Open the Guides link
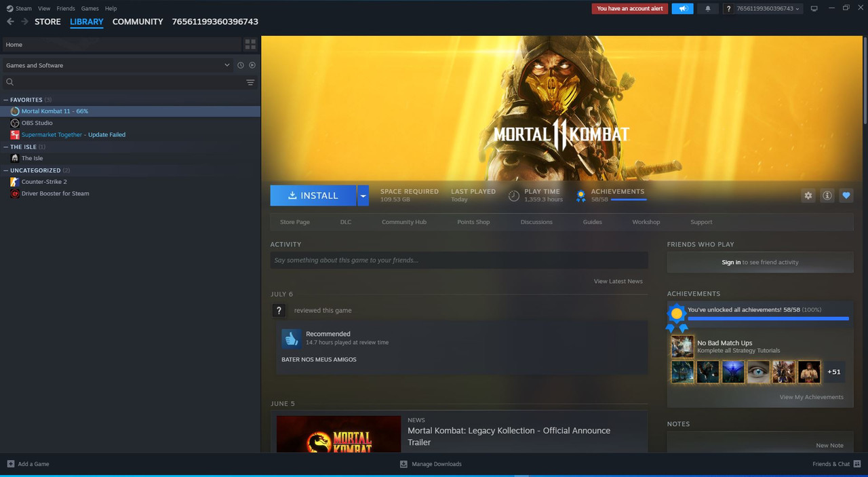Image resolution: width=868 pixels, height=477 pixels. [593, 222]
